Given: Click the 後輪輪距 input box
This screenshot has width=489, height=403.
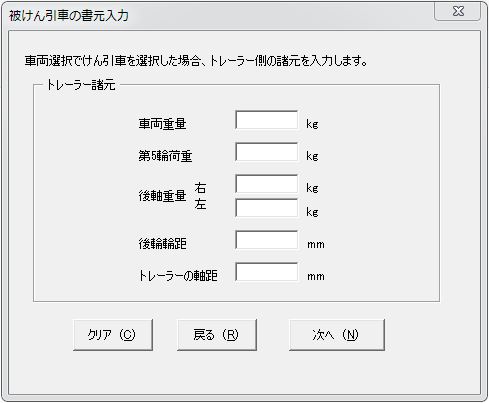Looking at the screenshot, I should (x=266, y=240).
